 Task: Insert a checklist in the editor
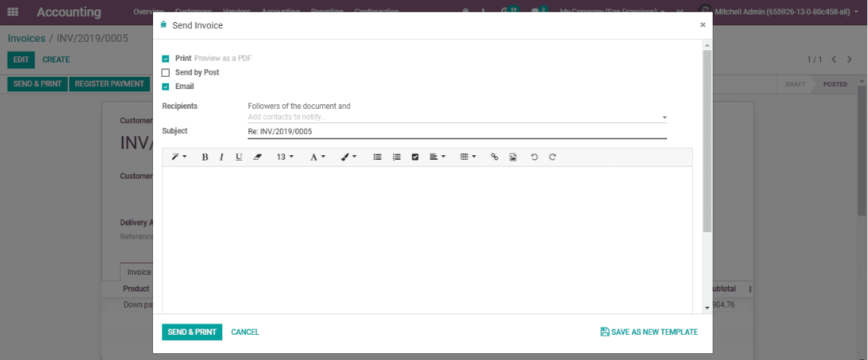click(x=415, y=157)
